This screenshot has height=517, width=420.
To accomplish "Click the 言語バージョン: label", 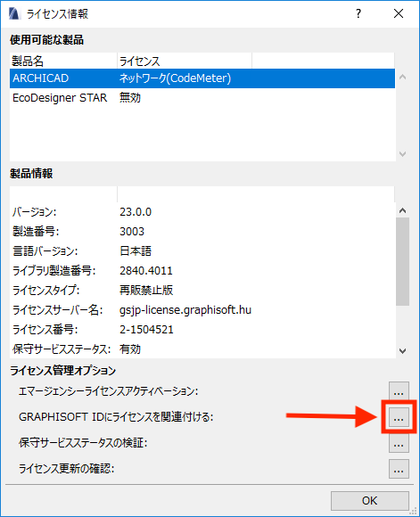I will [x=45, y=251].
